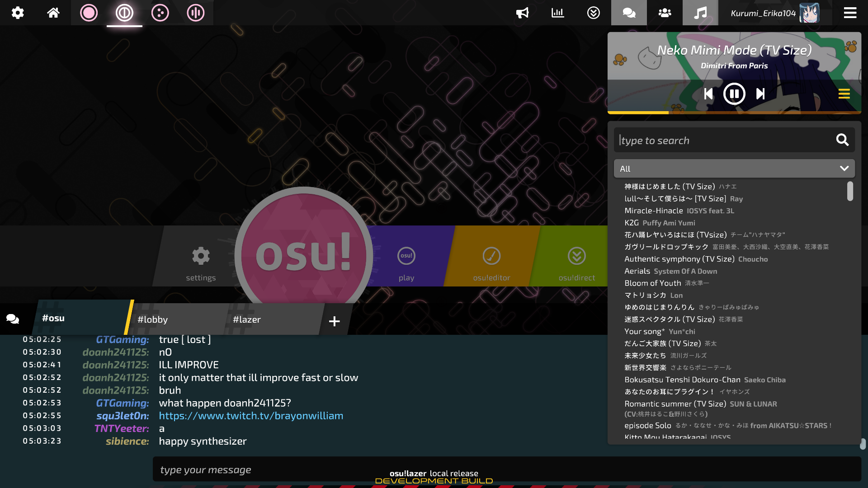
Task: Open rankings chart icon
Action: coord(558,13)
